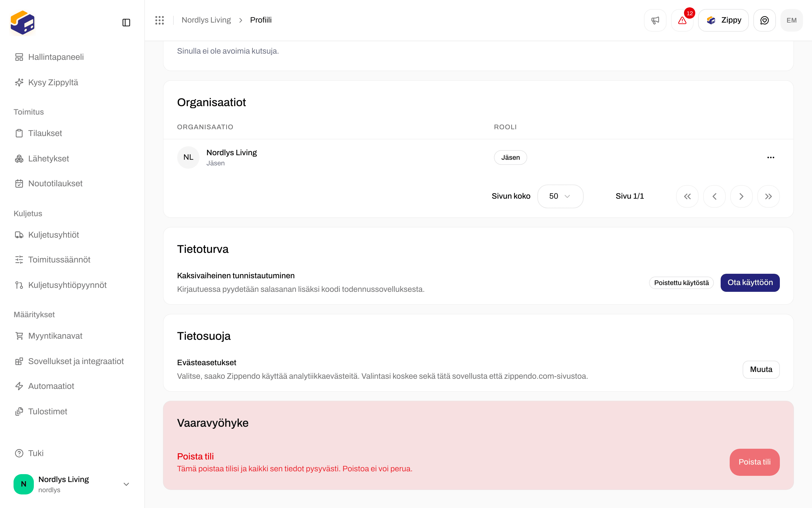Click the Zippendo logo in sidebar
Image resolution: width=812 pixels, height=508 pixels.
[23, 23]
